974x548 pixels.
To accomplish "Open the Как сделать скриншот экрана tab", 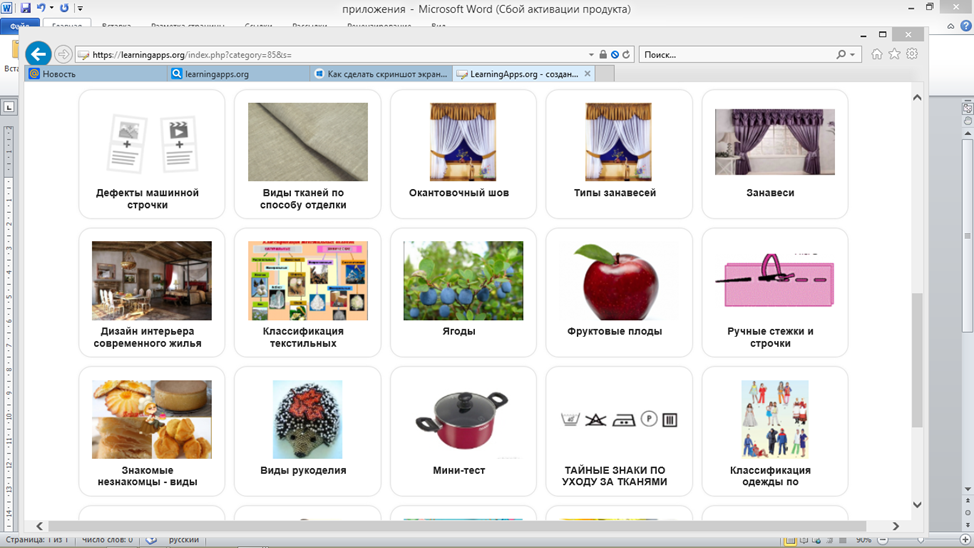I will pos(381,74).
